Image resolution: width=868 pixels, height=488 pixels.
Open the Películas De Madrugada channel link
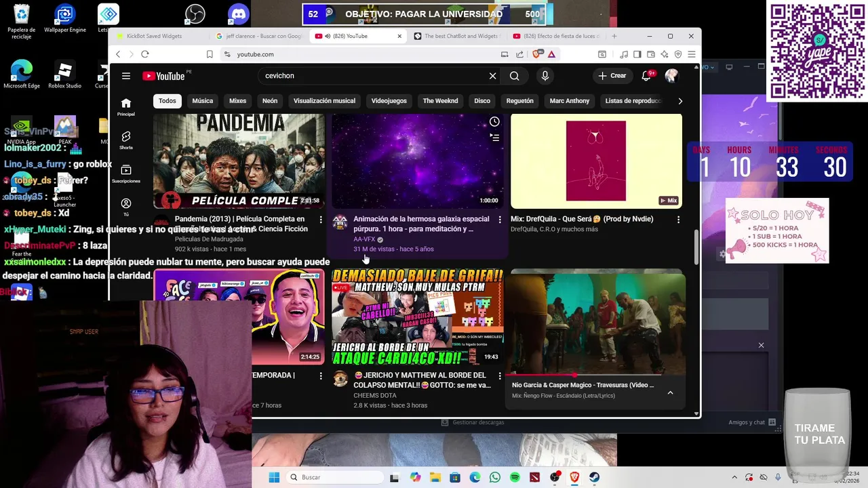pyautogui.click(x=209, y=239)
